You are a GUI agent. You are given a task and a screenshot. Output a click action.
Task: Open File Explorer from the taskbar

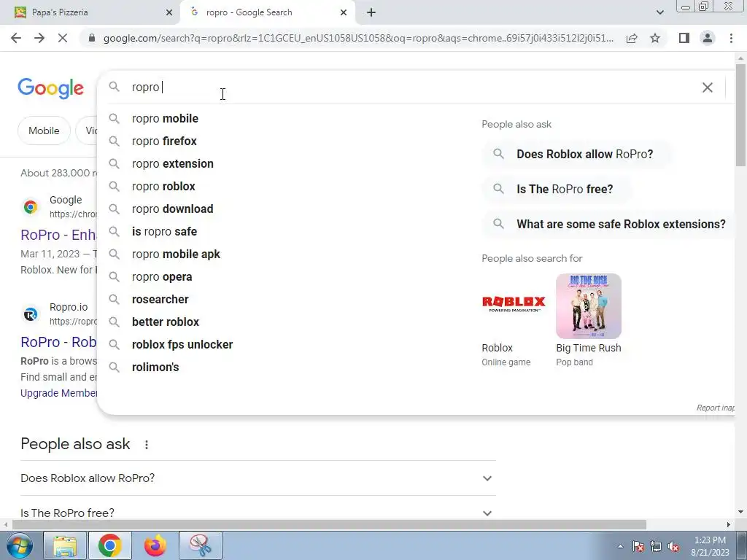coord(65,545)
